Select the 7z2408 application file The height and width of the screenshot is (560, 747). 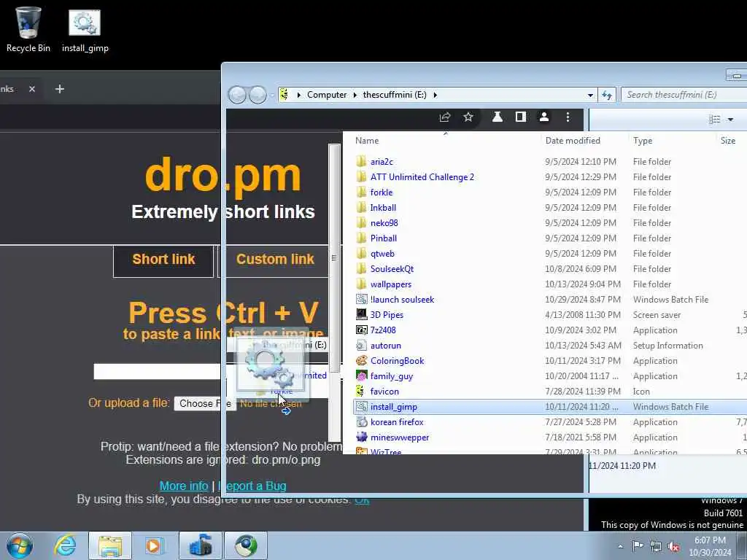[383, 330]
